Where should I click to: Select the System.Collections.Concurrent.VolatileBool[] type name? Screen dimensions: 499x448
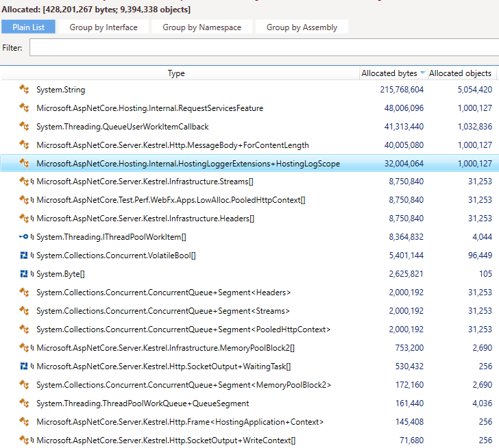(116, 256)
